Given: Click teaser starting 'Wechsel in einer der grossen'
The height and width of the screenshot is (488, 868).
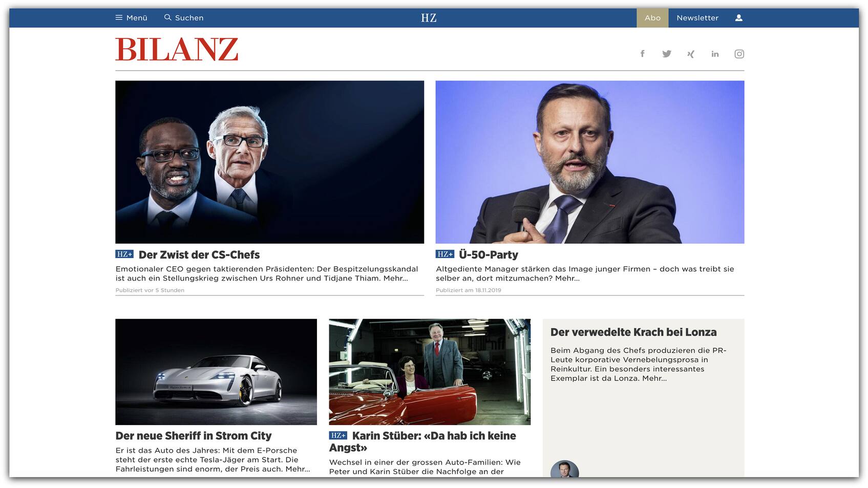Looking at the screenshot, I should point(425,466).
